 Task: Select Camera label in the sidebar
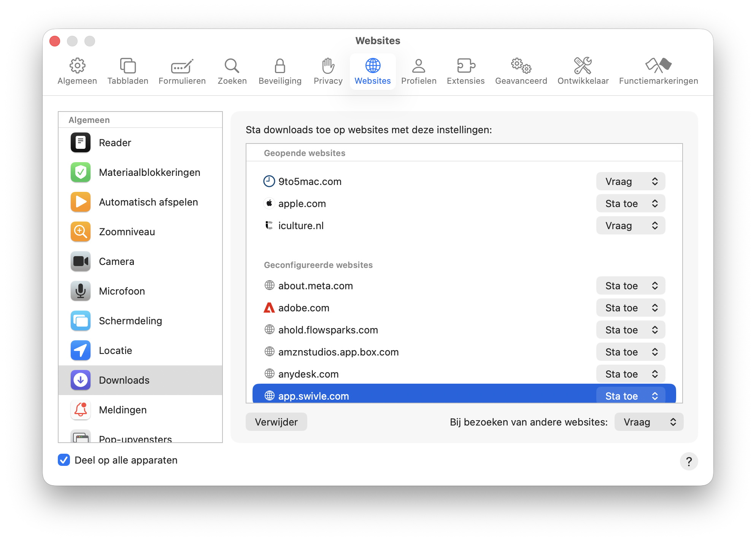click(116, 261)
